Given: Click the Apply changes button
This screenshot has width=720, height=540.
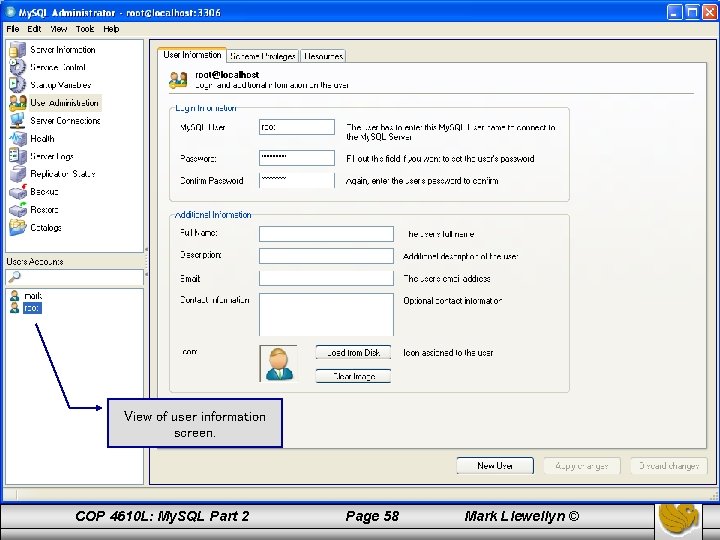Looking at the screenshot, I should [x=582, y=466].
